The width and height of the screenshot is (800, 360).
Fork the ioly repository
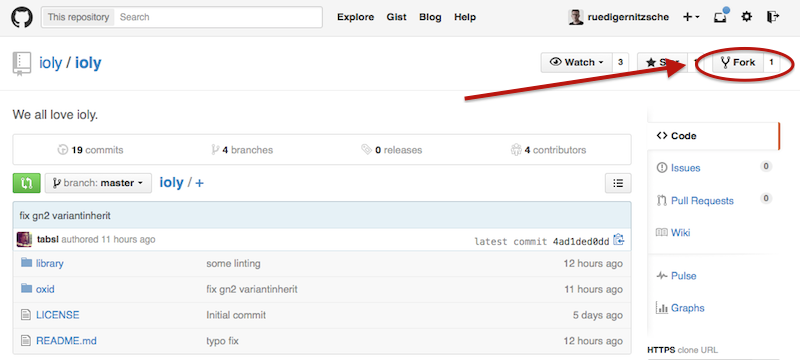[738, 62]
